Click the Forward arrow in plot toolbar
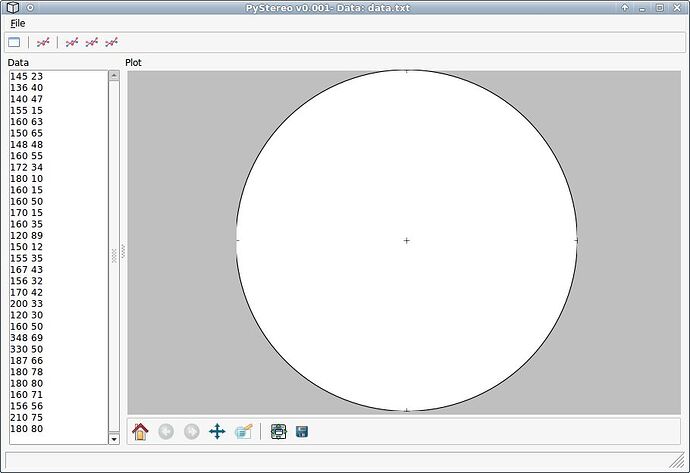 click(191, 432)
